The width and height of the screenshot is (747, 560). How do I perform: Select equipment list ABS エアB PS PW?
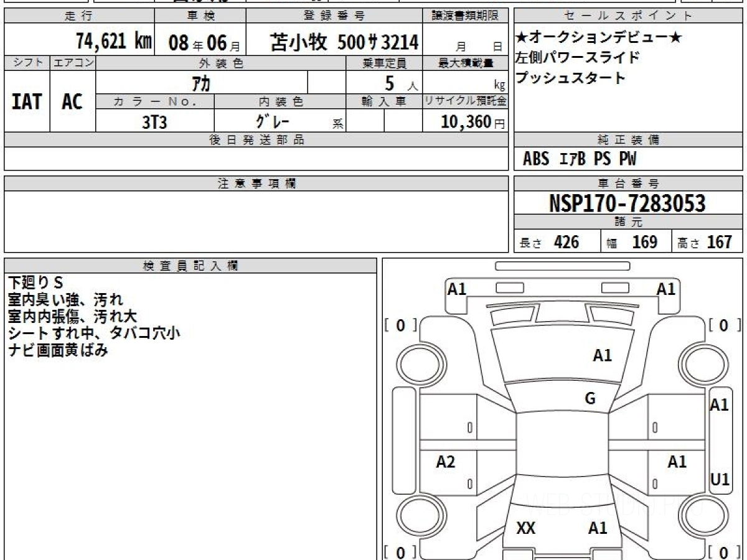click(x=580, y=159)
